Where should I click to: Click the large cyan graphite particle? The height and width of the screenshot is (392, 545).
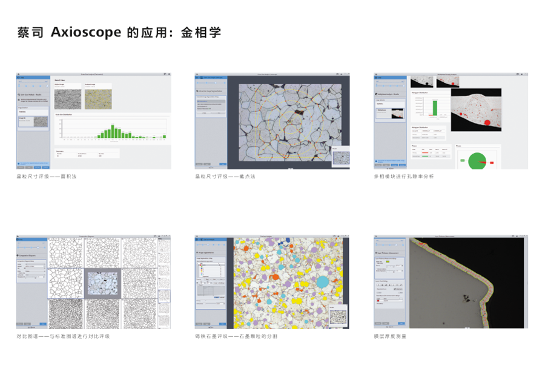click(323, 281)
